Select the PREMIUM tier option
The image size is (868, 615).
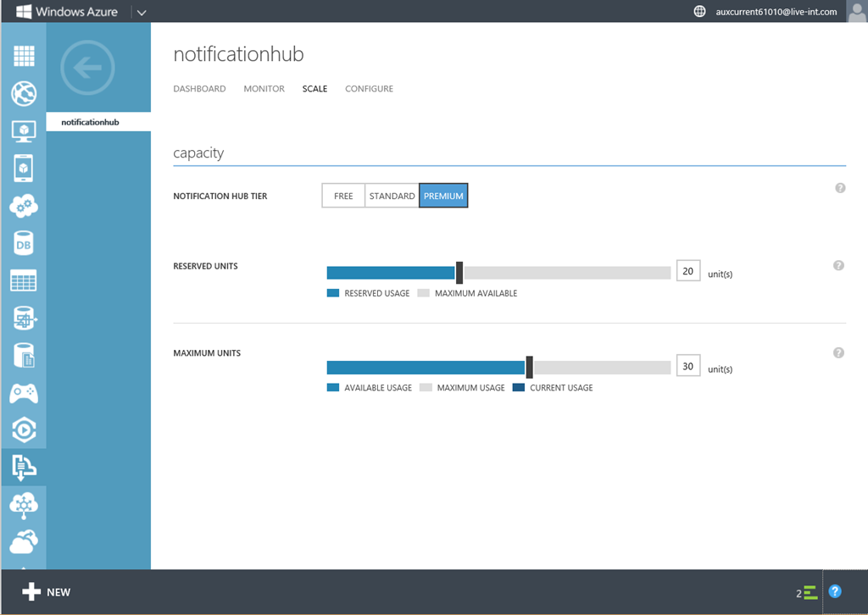pyautogui.click(x=443, y=196)
